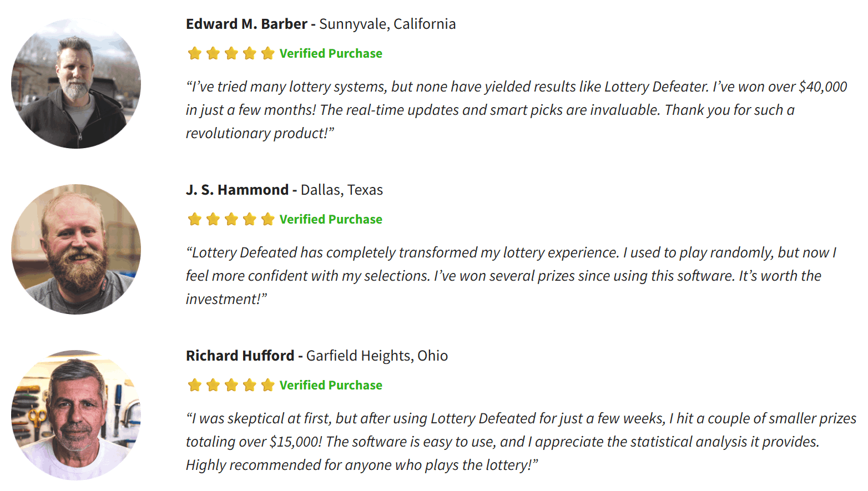Click the review text mentioning $15,000
Viewport: 868px width, 491px height.
tap(521, 442)
